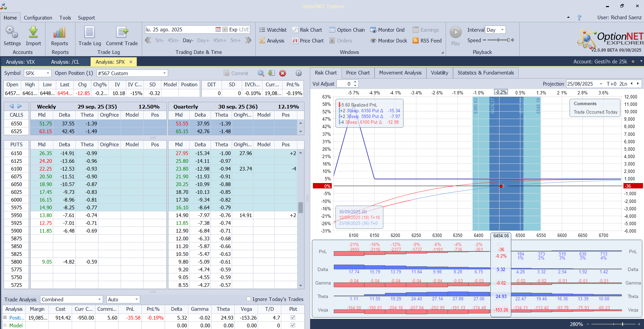Open the Configuration menu tab

[38, 18]
